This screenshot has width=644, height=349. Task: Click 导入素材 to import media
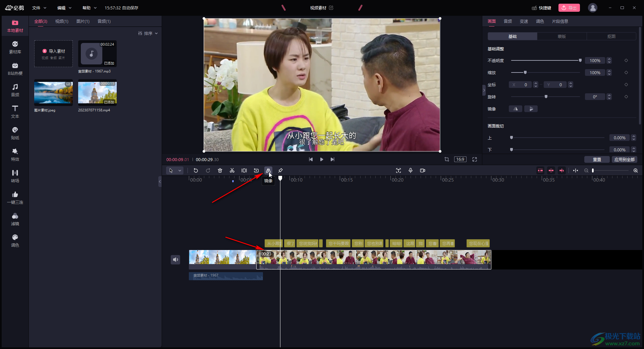[54, 53]
